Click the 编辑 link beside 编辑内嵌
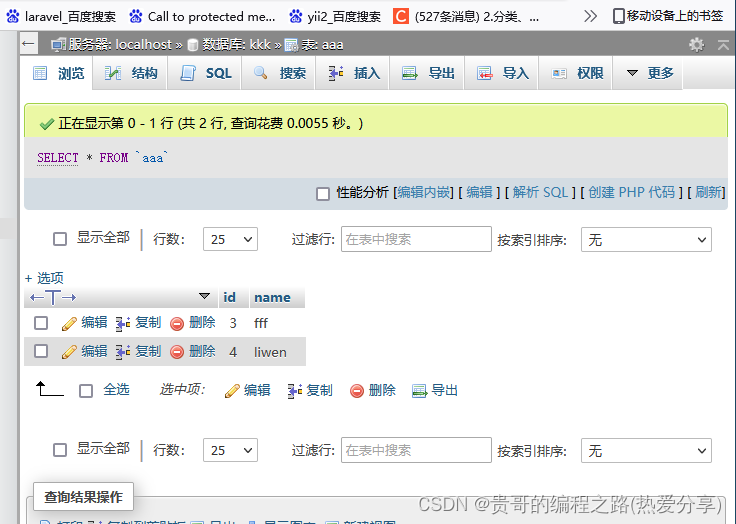This screenshot has height=524, width=736. click(479, 193)
